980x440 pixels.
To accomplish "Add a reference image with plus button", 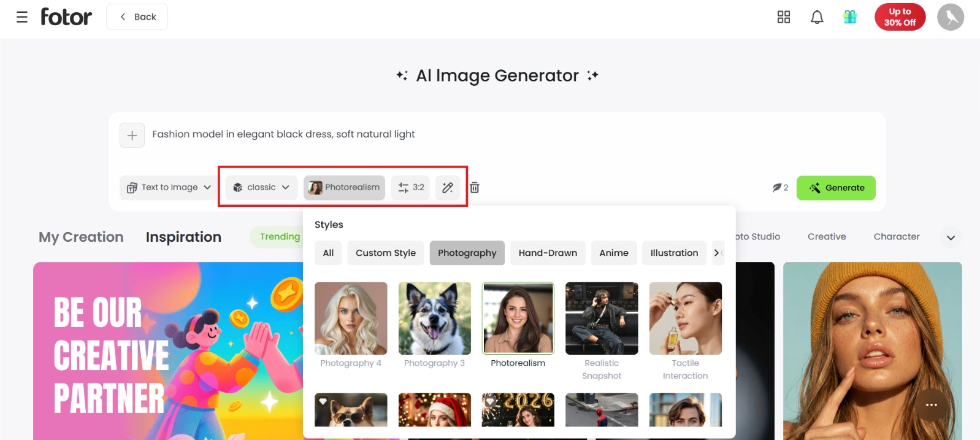I will [132, 135].
